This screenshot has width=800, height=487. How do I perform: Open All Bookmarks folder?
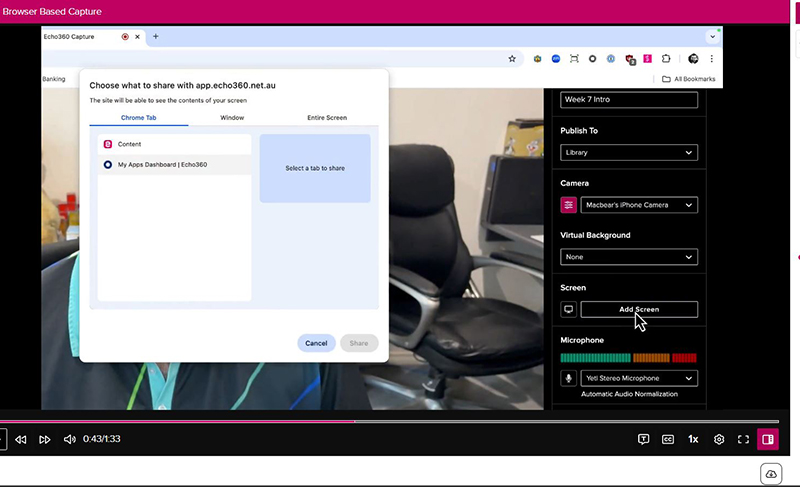click(x=688, y=79)
